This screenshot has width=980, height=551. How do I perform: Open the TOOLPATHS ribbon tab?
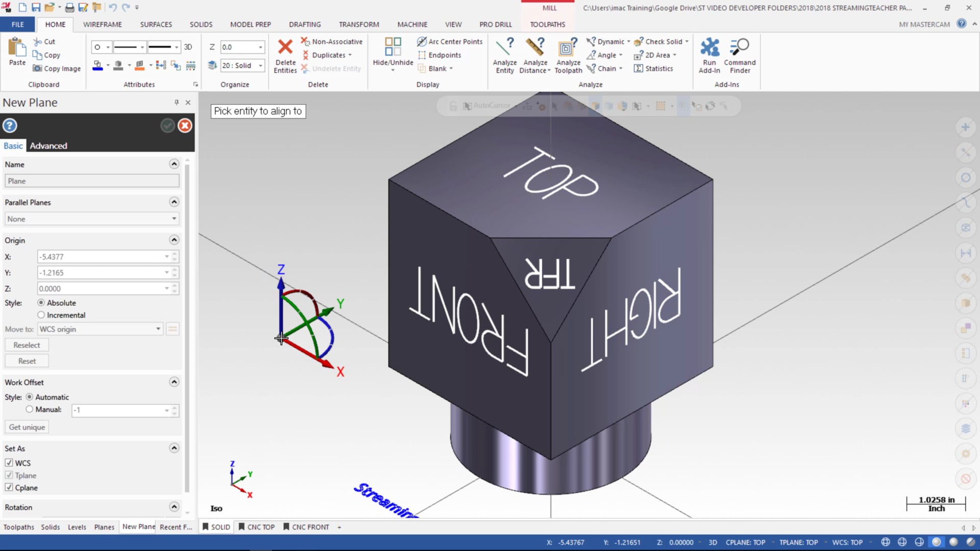547,24
